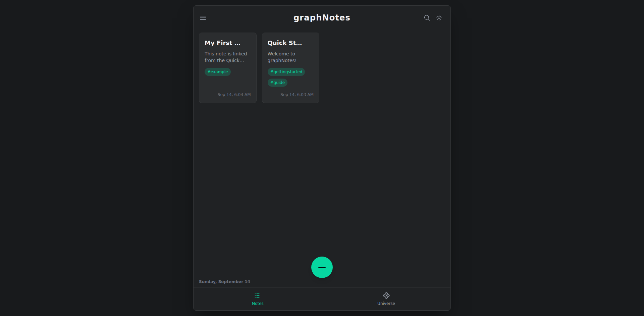
Task: Click 'Welcome to graphNotes!' preview text
Action: click(282, 57)
